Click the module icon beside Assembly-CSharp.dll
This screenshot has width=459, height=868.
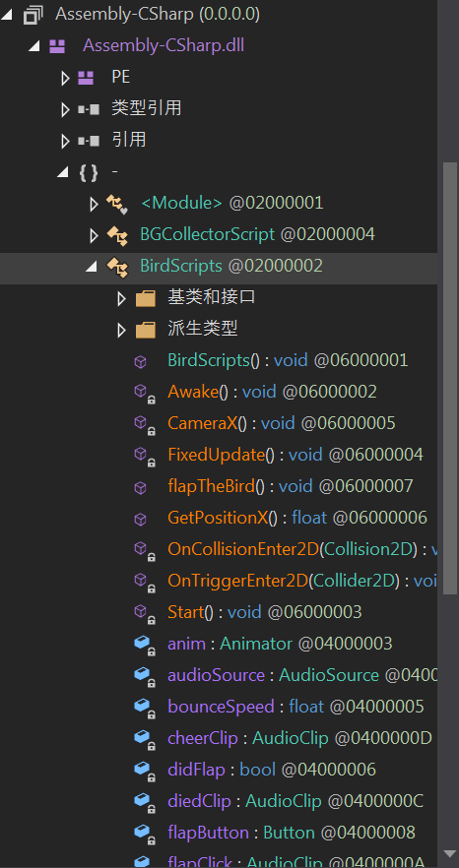[57, 46]
